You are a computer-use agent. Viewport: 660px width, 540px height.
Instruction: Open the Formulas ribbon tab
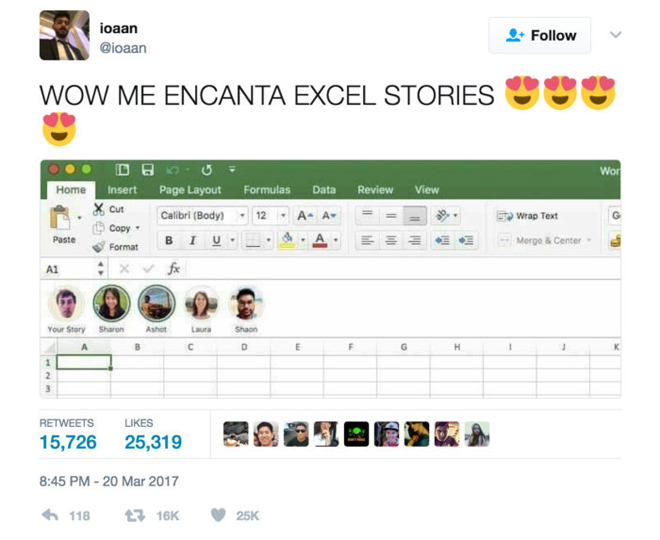(267, 190)
